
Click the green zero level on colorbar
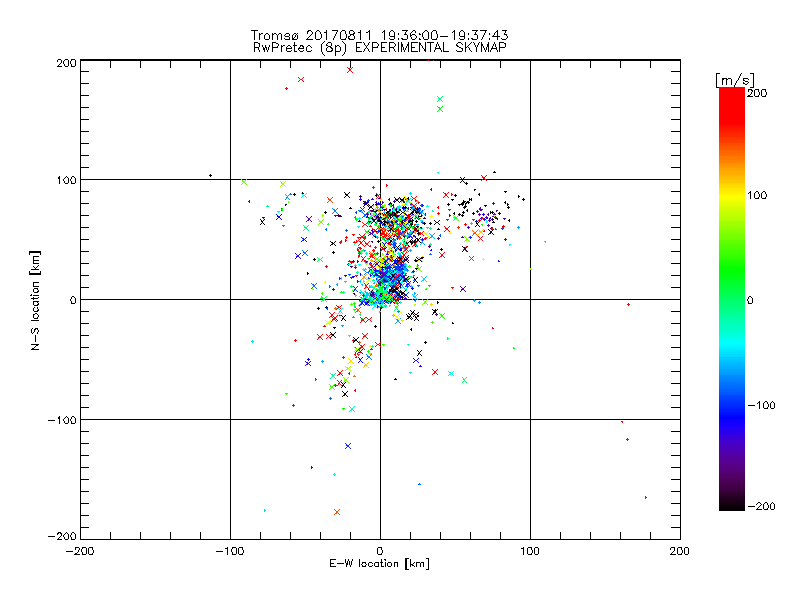click(732, 300)
